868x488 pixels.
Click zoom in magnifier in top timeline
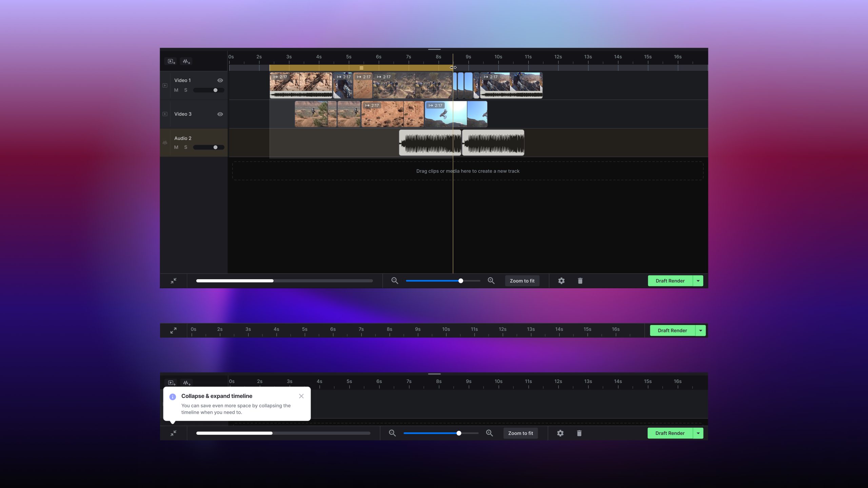(x=491, y=281)
